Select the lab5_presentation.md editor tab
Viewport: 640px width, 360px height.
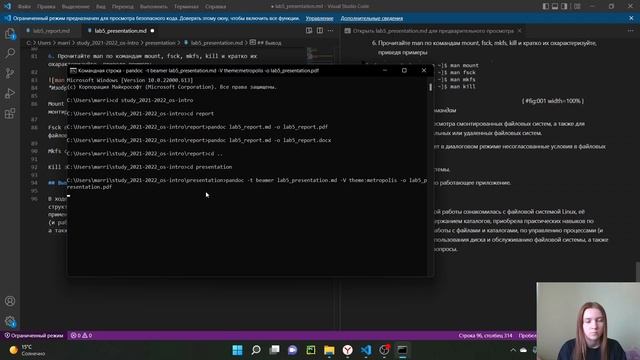[x=120, y=31]
